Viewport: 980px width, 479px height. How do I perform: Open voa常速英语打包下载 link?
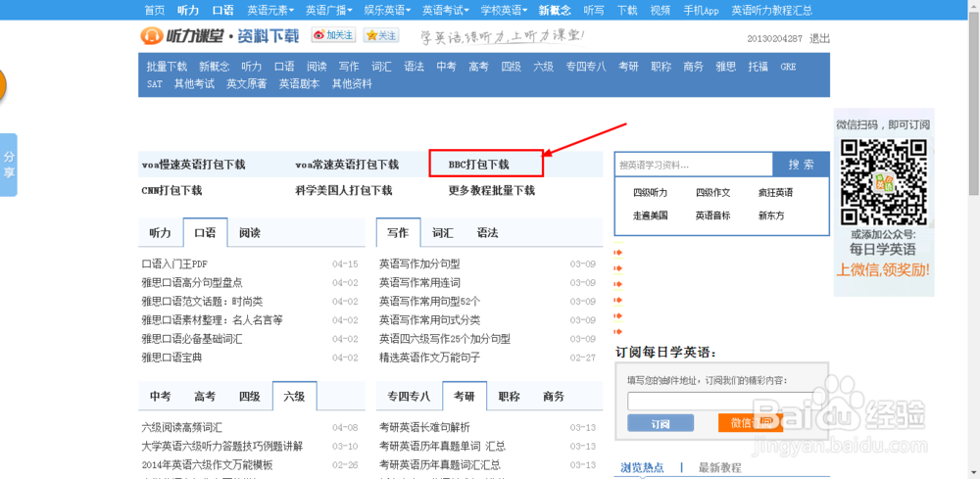click(347, 165)
